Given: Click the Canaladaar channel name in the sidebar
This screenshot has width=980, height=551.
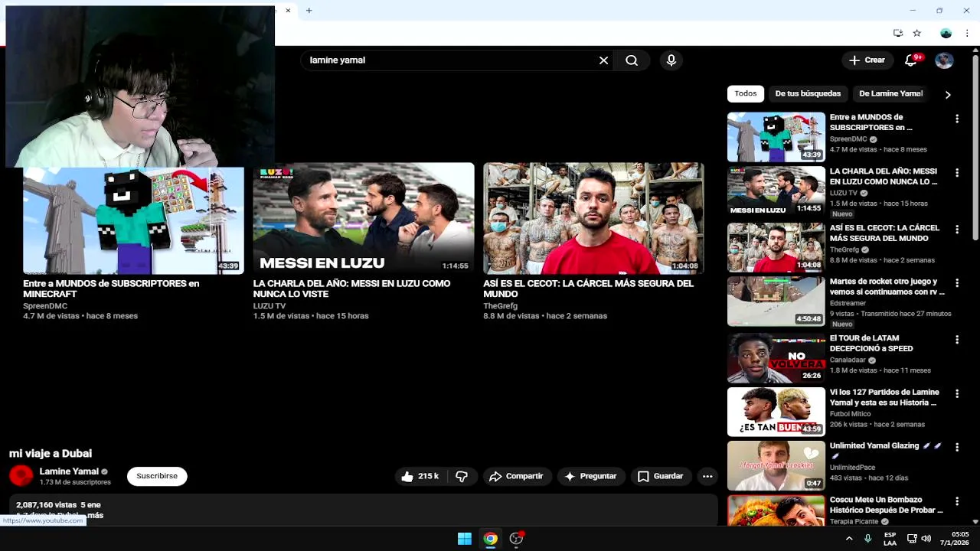Looking at the screenshot, I should 848,360.
